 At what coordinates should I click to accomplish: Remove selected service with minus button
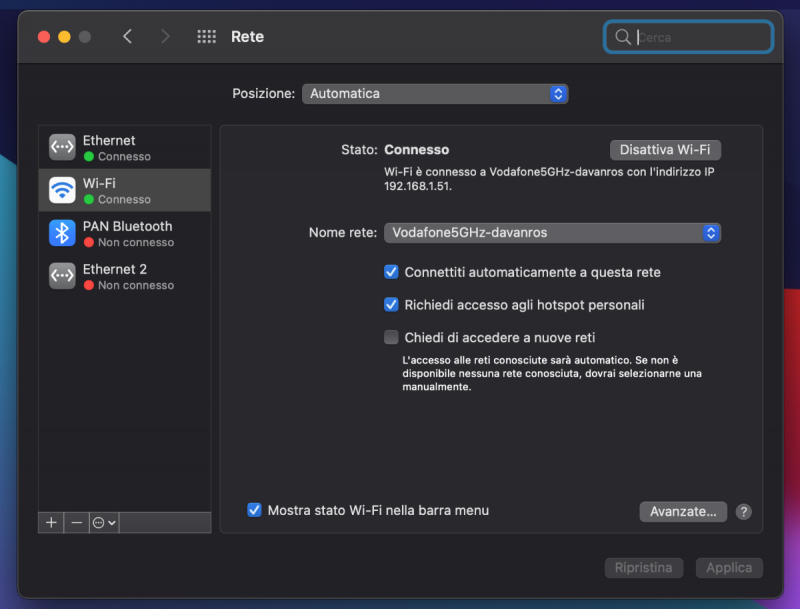[x=77, y=522]
